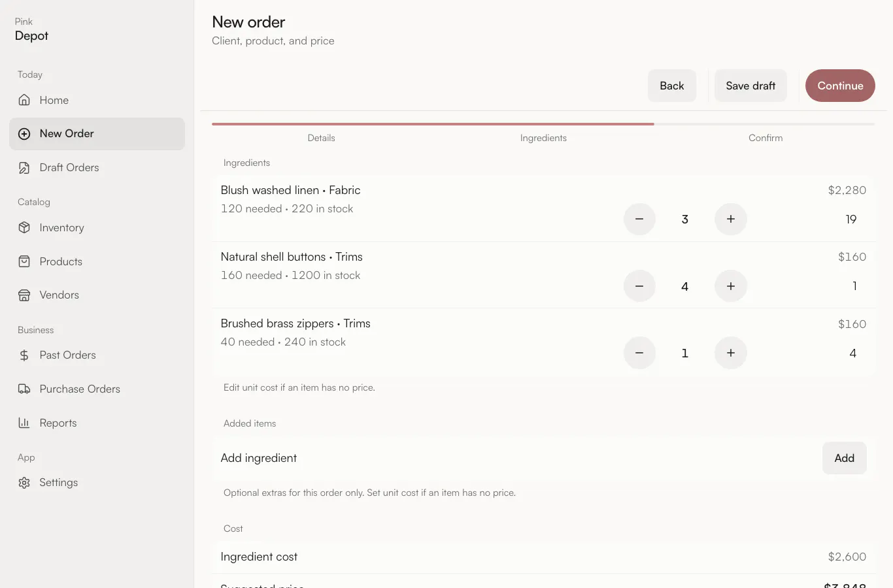Switch to the Confirm step
Image resolution: width=893 pixels, height=588 pixels.
[766, 138]
